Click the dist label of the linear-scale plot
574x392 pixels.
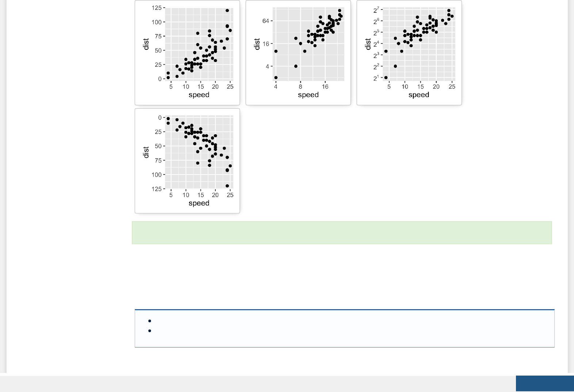[x=146, y=44]
